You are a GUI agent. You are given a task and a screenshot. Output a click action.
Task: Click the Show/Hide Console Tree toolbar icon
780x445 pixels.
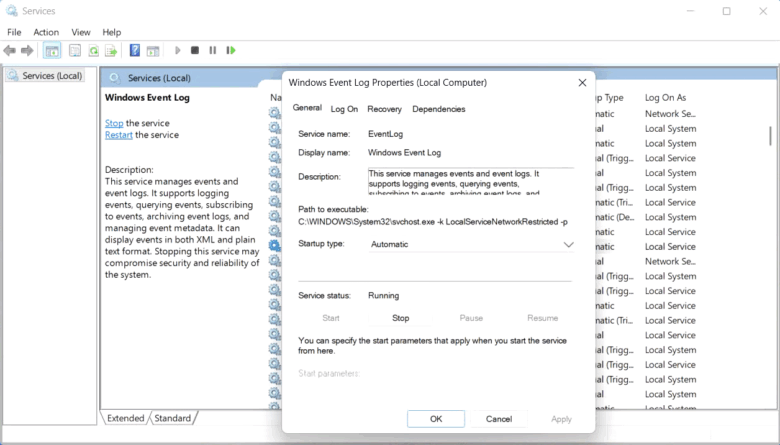point(52,50)
